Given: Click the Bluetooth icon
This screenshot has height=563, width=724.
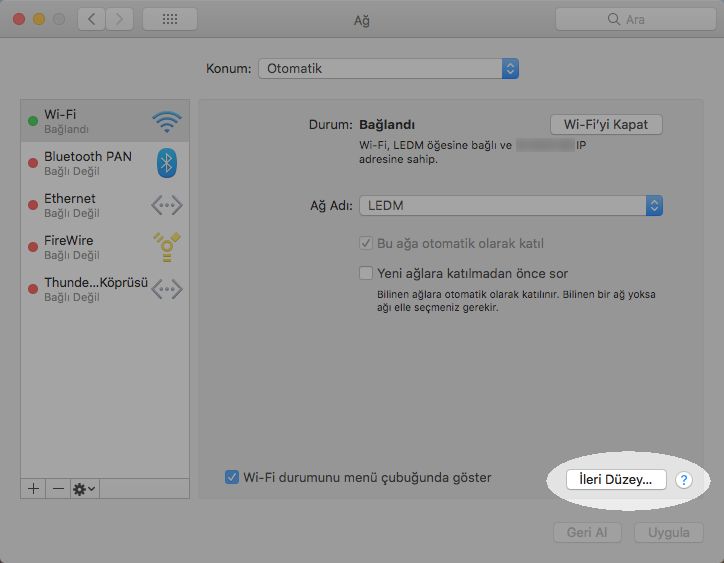Looking at the screenshot, I should (167, 163).
